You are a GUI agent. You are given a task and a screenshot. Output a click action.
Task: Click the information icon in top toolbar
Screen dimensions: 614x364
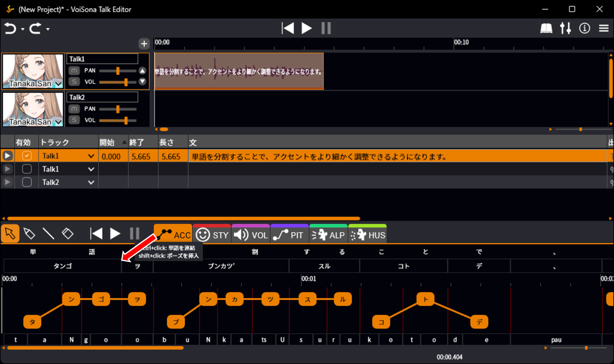[584, 29]
